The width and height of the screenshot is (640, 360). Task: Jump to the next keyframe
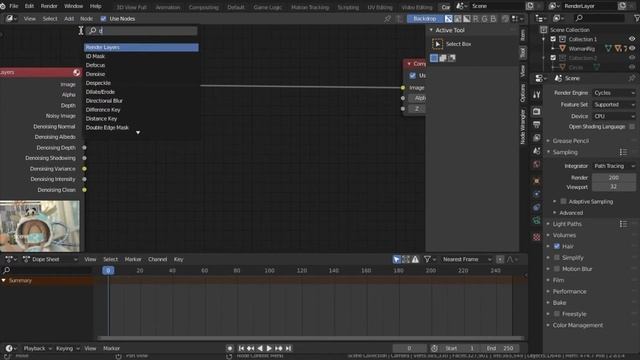(279, 348)
